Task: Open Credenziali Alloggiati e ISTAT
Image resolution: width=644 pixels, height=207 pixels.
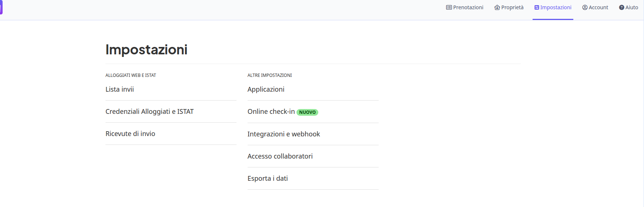Action: click(x=150, y=112)
